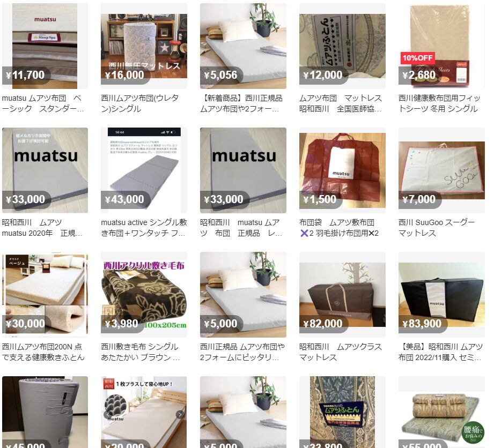Screen dimensions: 494x448
Task: Open the rolled gray mattress ¥45,000 thumbnail
Action: [45, 412]
